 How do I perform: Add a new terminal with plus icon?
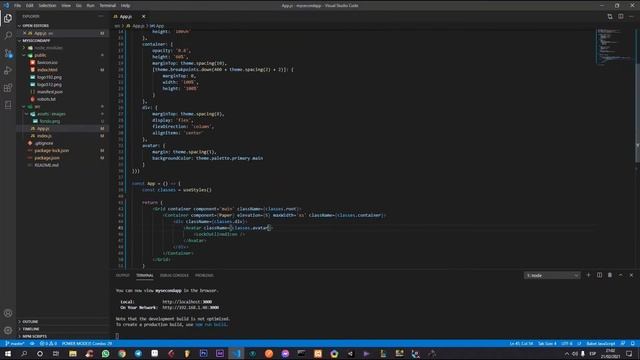pyautogui.click(x=588, y=275)
